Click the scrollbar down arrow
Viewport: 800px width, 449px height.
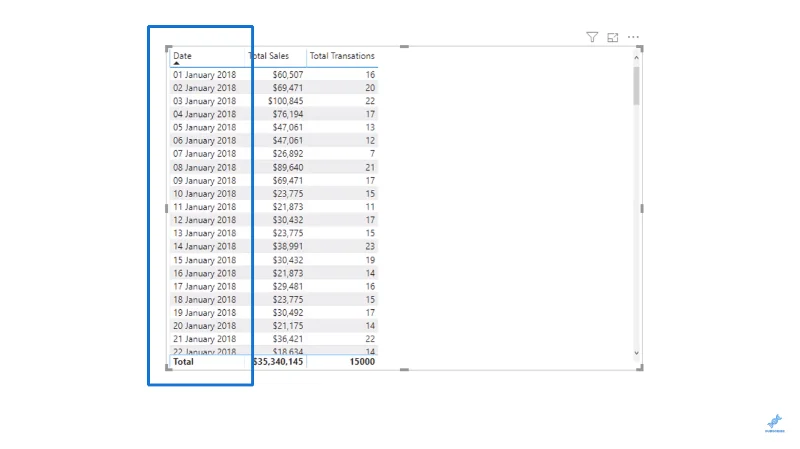coord(636,353)
